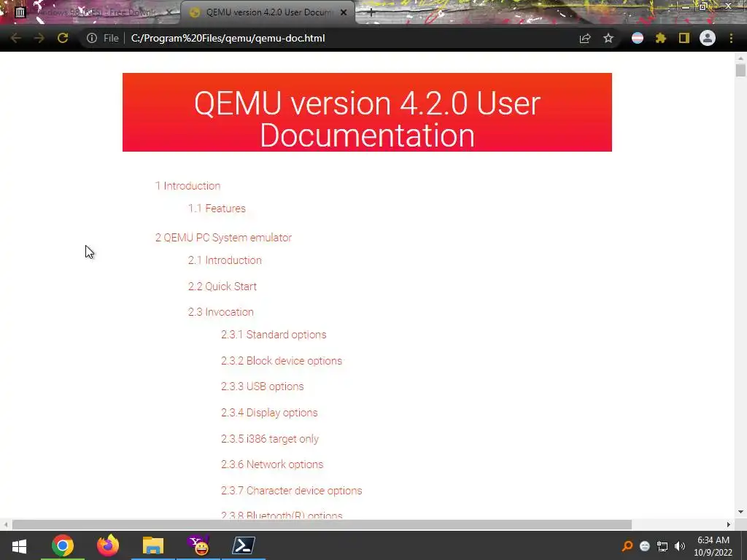Open 2.3.5 i386 target only
The width and height of the screenshot is (747, 560).
[x=270, y=438]
